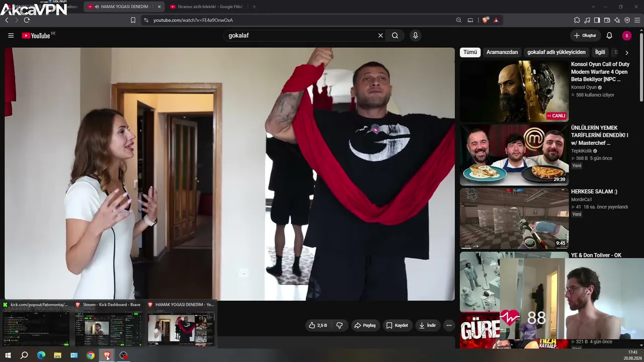Click the Oluştur create button
Viewport: 644px width, 362px height.
(585, 36)
